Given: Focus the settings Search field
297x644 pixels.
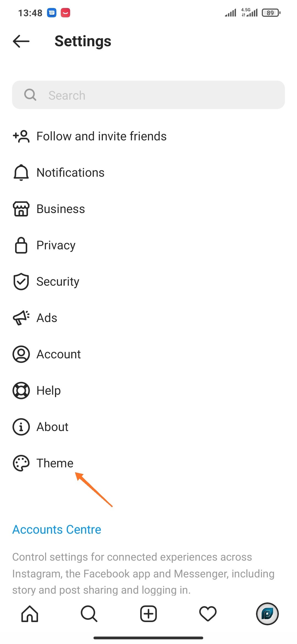Looking at the screenshot, I should 148,95.
